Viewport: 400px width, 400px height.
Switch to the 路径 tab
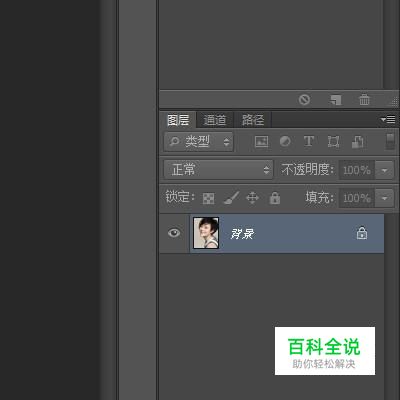tap(253, 120)
